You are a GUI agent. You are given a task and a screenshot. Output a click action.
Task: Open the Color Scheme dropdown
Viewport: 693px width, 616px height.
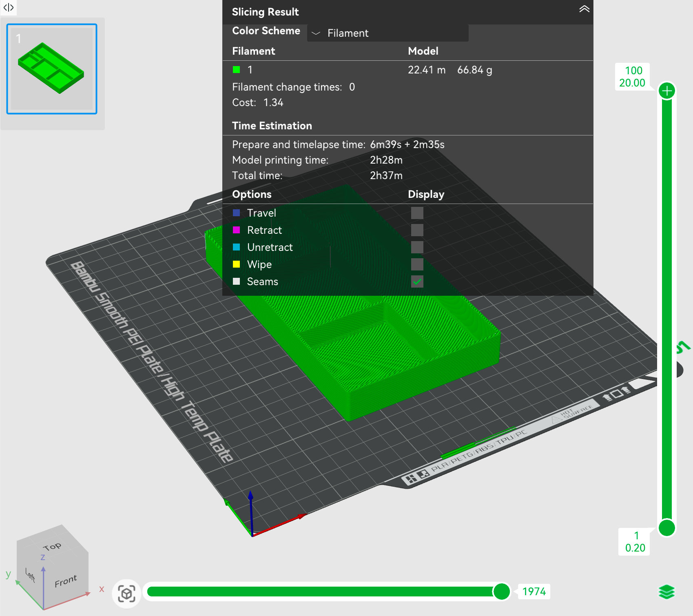(x=387, y=33)
